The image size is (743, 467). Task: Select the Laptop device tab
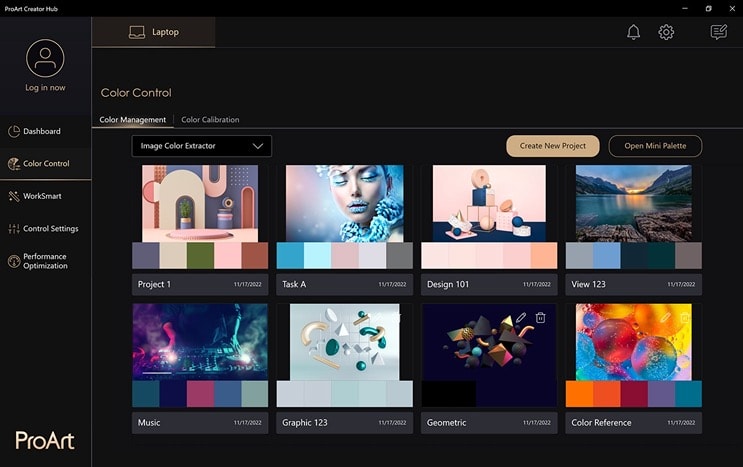pyautogui.click(x=154, y=32)
